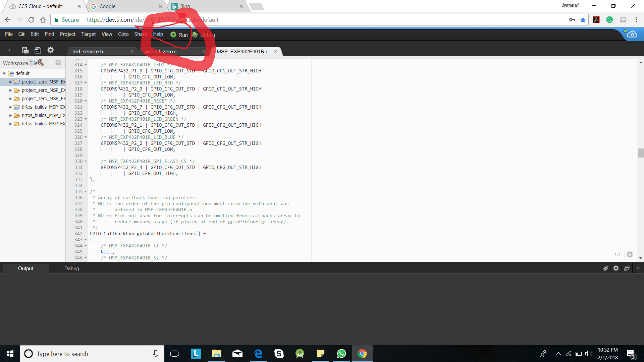The width and height of the screenshot is (644, 362).
Task: Switch to the Debug panel tab
Action: click(x=71, y=268)
